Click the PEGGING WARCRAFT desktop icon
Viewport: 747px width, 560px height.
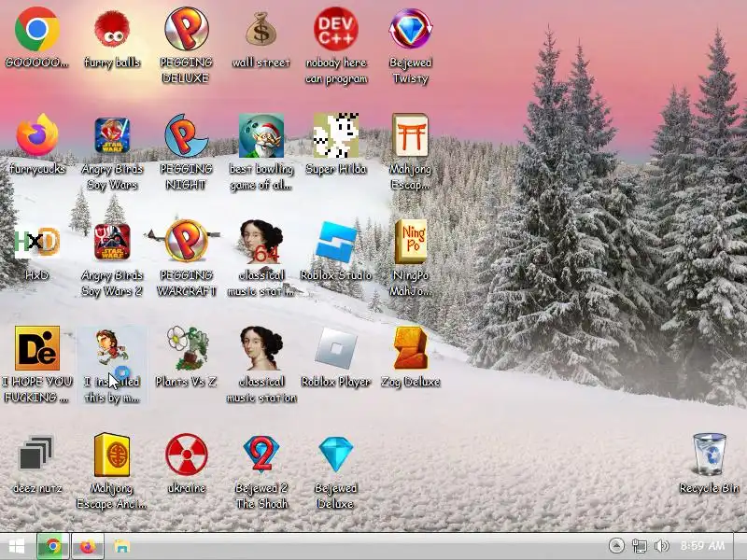coord(186,242)
